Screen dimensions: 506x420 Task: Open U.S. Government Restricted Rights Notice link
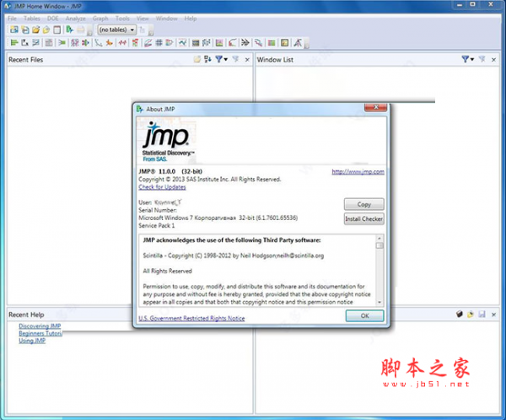pos(191,318)
